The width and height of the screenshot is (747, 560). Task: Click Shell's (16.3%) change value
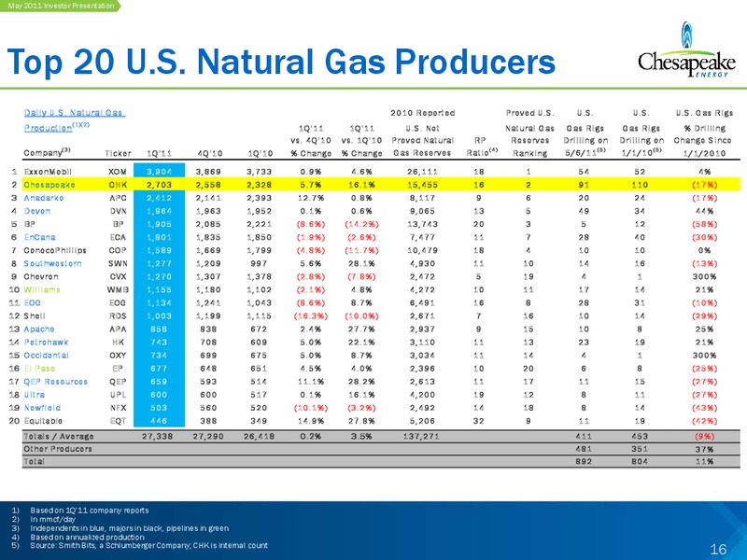(x=311, y=315)
